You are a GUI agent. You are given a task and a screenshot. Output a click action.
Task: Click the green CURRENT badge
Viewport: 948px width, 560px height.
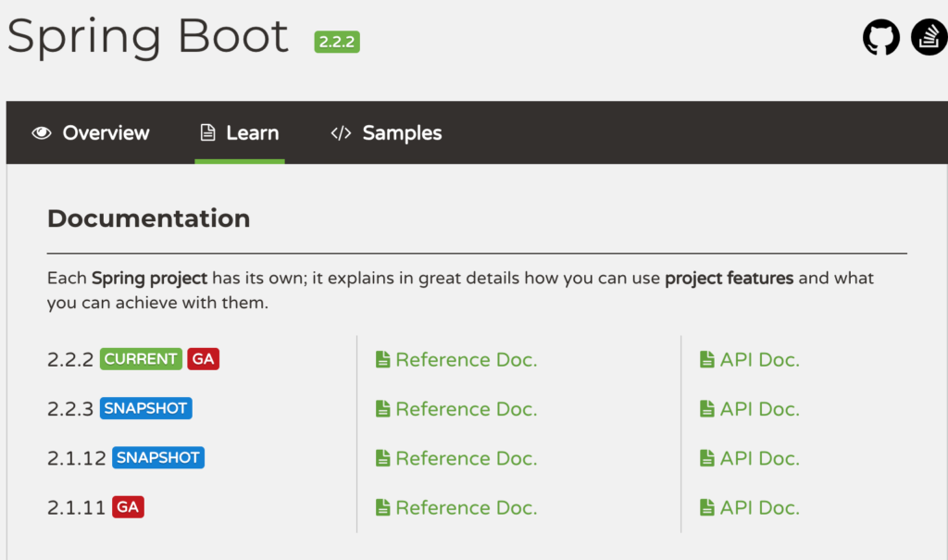click(141, 358)
